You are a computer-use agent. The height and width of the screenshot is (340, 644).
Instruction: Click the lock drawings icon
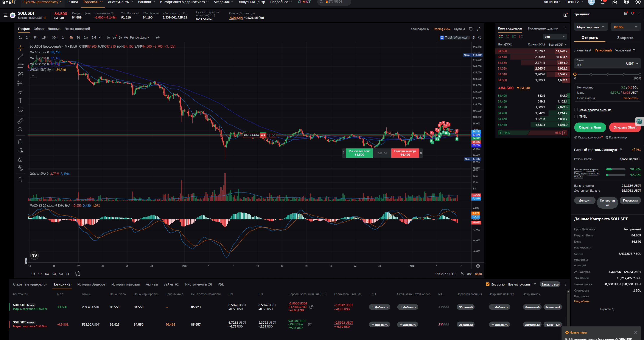coord(20,159)
